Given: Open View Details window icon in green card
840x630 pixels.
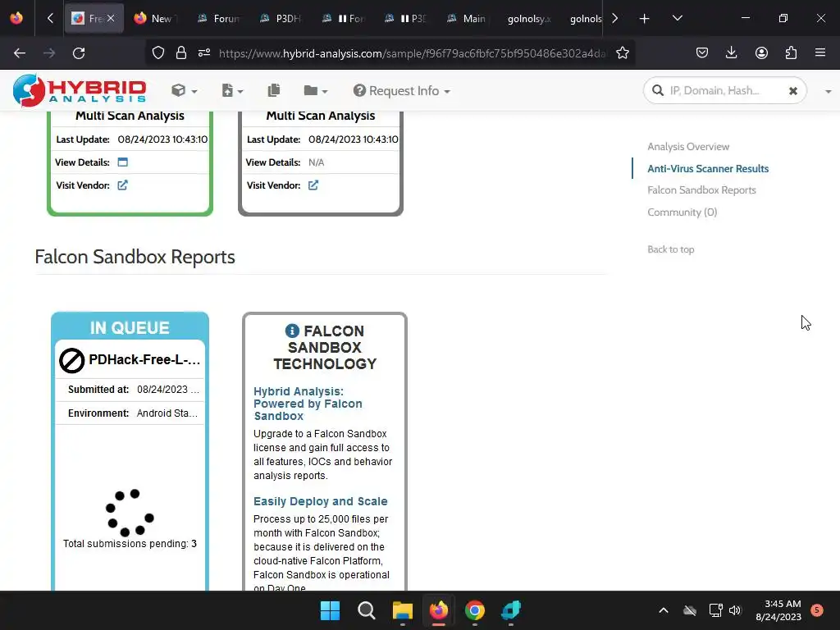Looking at the screenshot, I should tap(123, 162).
